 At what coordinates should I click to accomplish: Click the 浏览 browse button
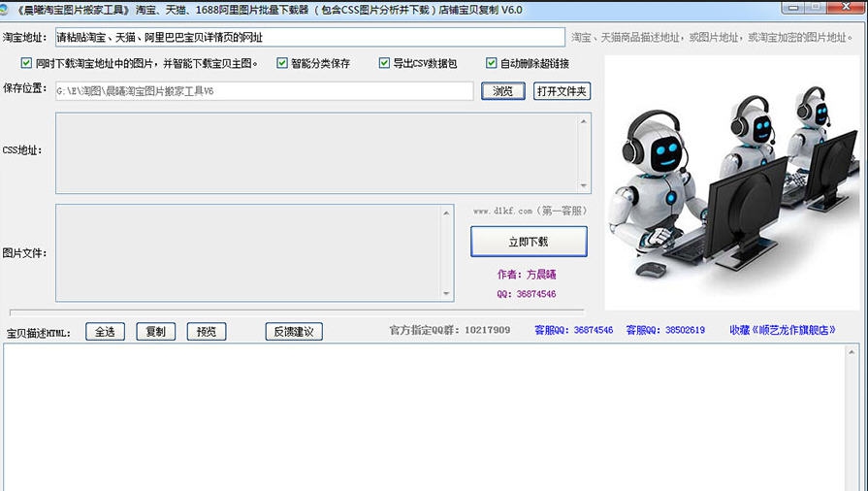coord(502,91)
